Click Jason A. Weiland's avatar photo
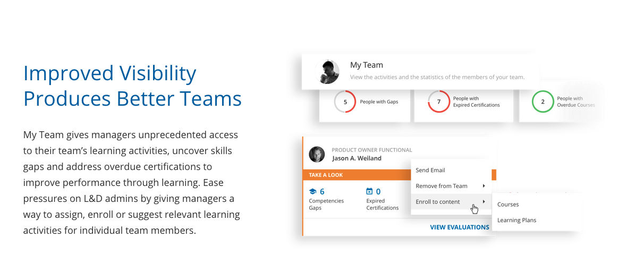 pos(317,154)
